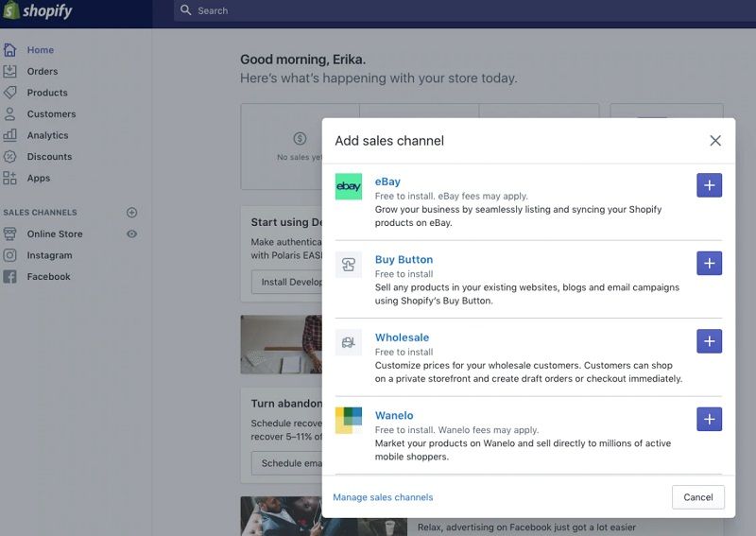Open Home in the sidebar
756x536 pixels.
(x=40, y=50)
